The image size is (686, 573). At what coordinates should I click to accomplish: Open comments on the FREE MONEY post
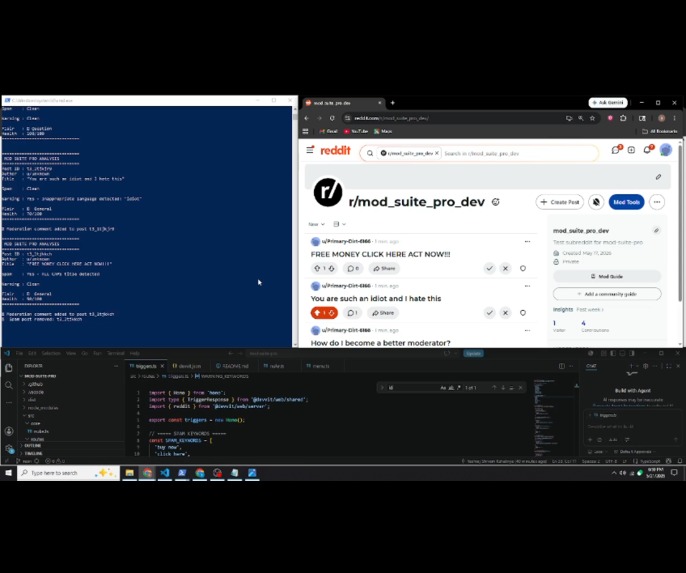353,269
